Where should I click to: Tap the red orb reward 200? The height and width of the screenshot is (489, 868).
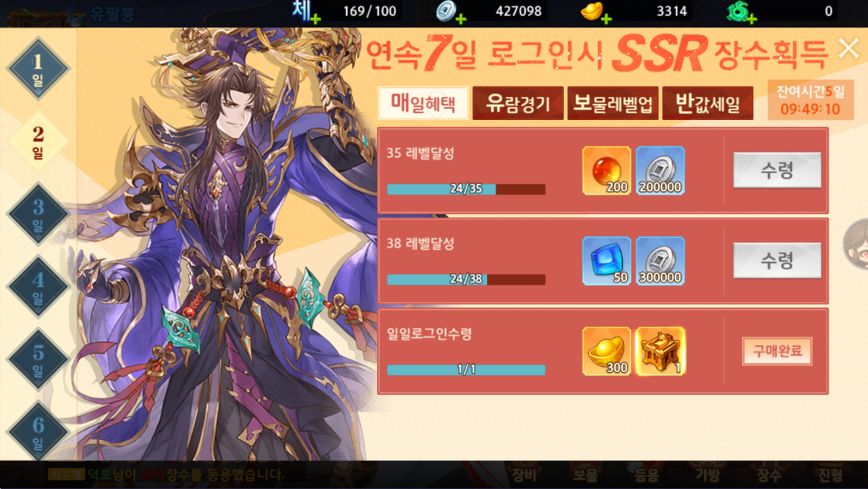point(606,171)
